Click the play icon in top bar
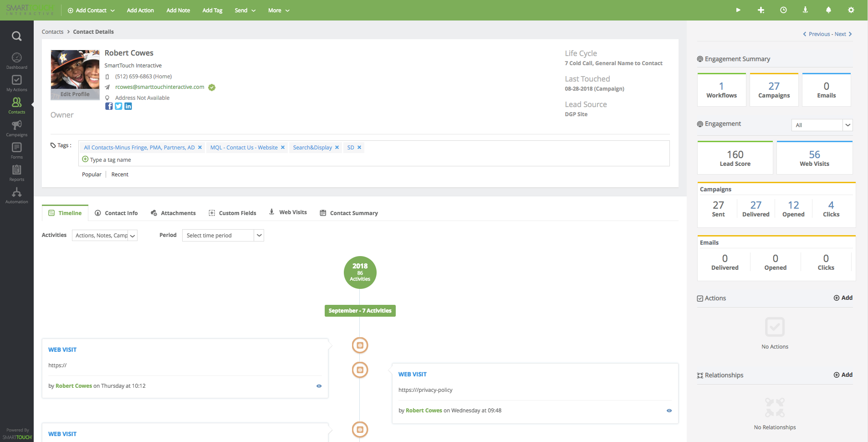Viewport: 868px width, 442px height. tap(738, 10)
